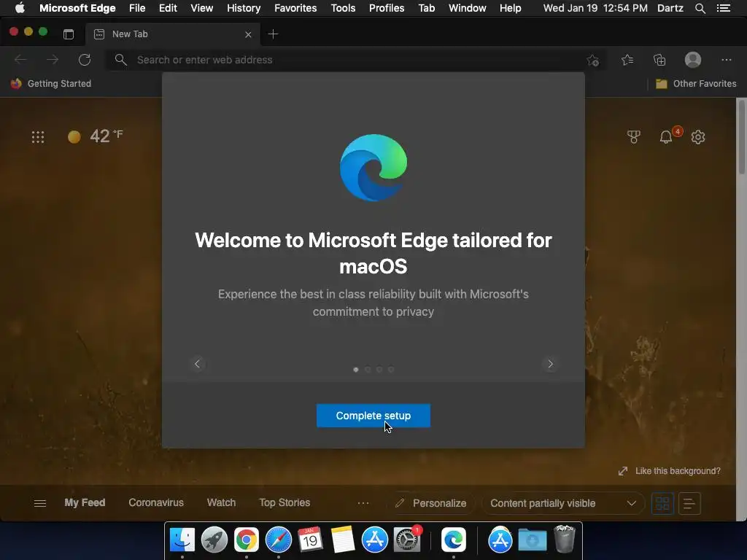Open the Tools menu
Viewport: 747px width, 560px height.
(x=343, y=8)
